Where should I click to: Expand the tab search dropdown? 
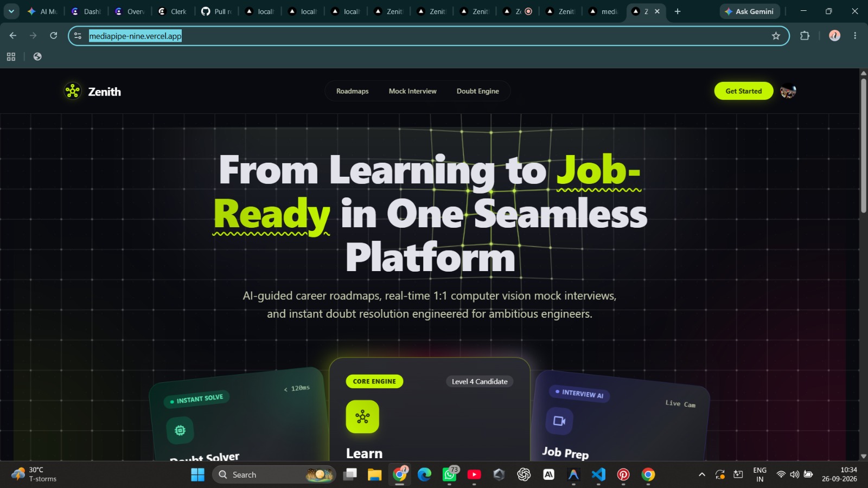[11, 11]
